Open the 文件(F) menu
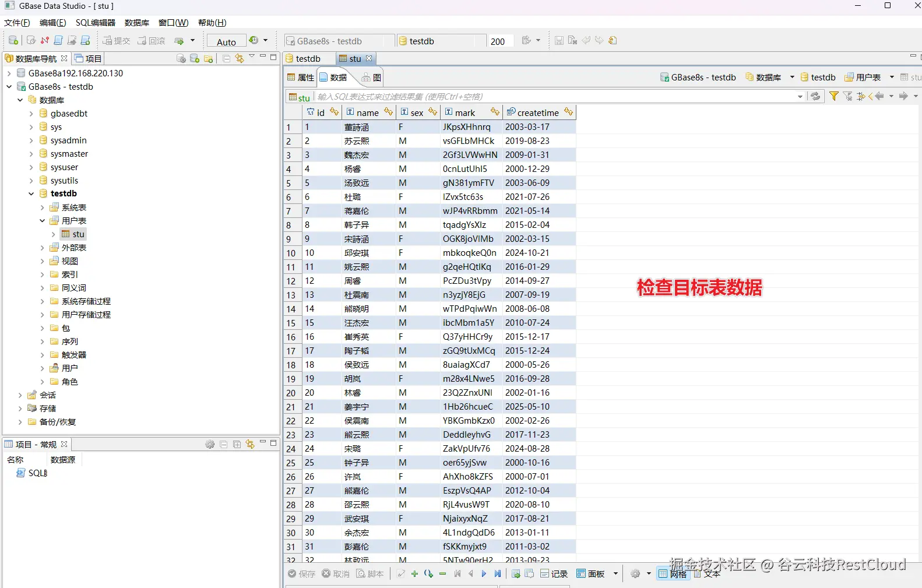Screen dimensions: 922x588 [x=17, y=23]
